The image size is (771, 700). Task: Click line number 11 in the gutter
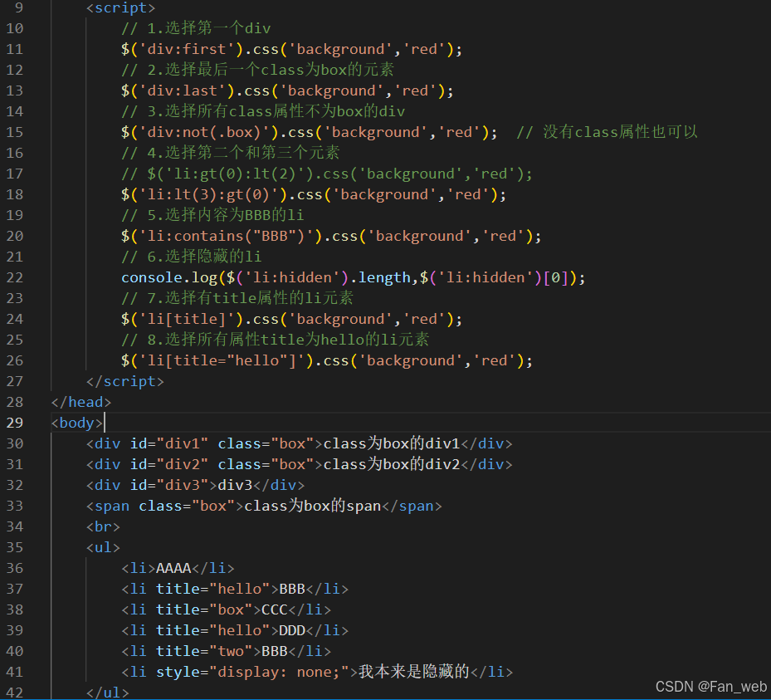pos(15,49)
